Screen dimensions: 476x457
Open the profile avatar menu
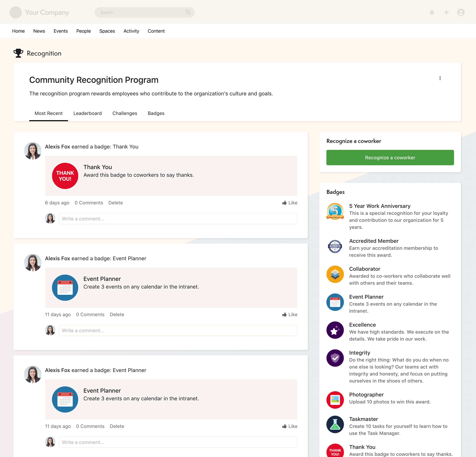click(461, 12)
